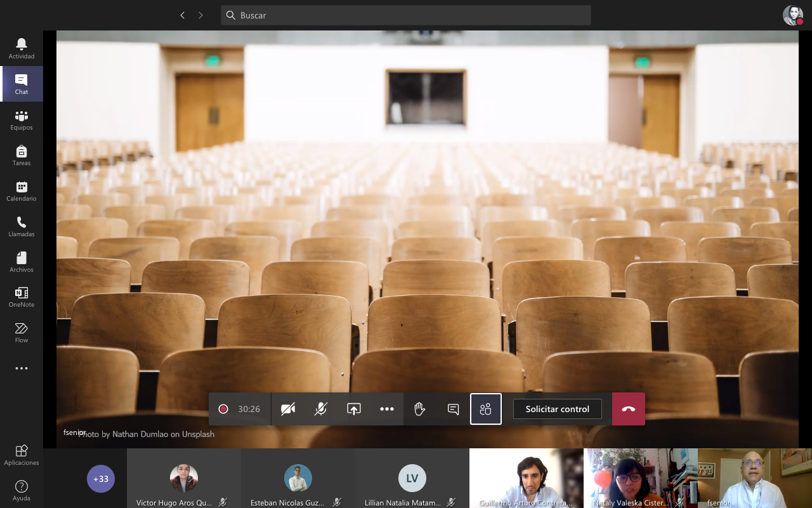Select Esteban Nicolas Guz participant tile
Screen dimensions: 812x508
click(298, 478)
